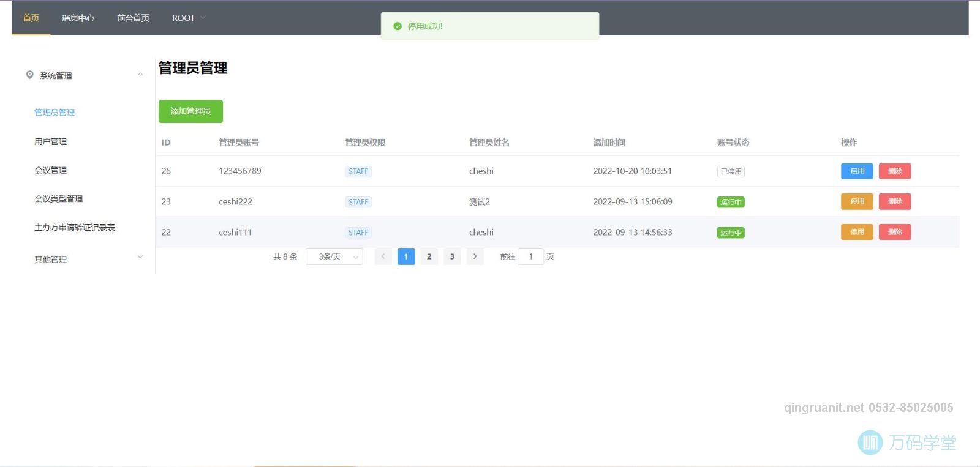Open 主办方申请验证记录表 in the sidebar
The height and width of the screenshot is (467, 980).
point(75,227)
